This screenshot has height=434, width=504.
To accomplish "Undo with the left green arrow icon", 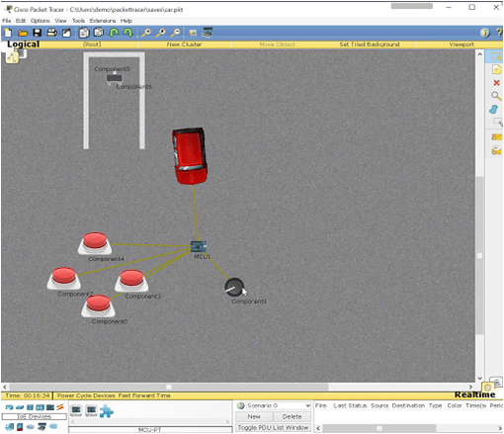I will pos(114,33).
